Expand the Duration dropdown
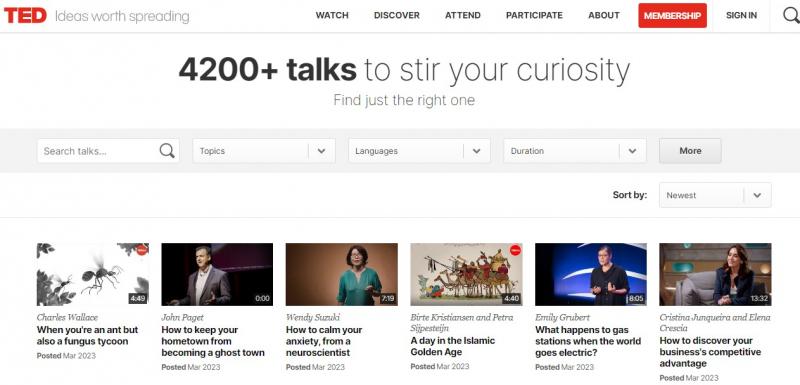 [x=575, y=151]
